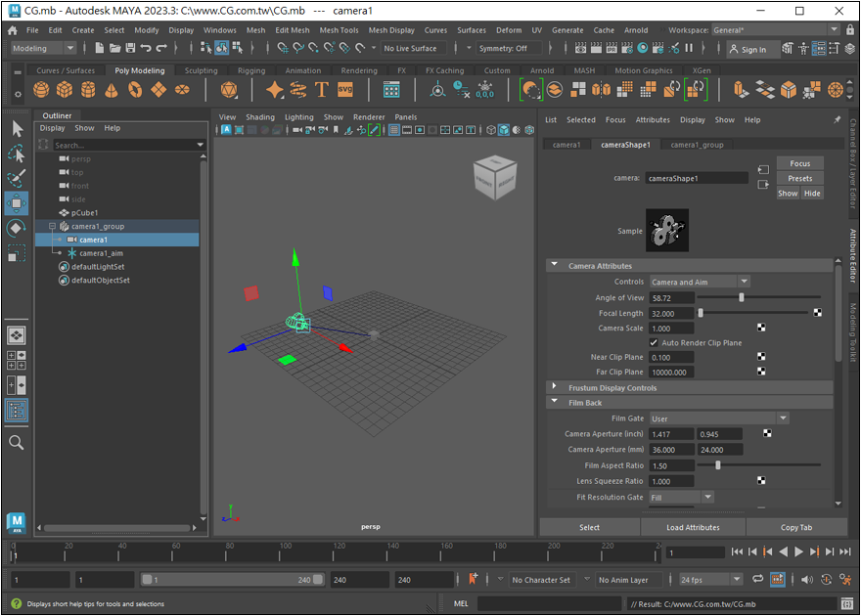Activate the Lasso select tool
The height and width of the screenshot is (616, 861).
17,154
